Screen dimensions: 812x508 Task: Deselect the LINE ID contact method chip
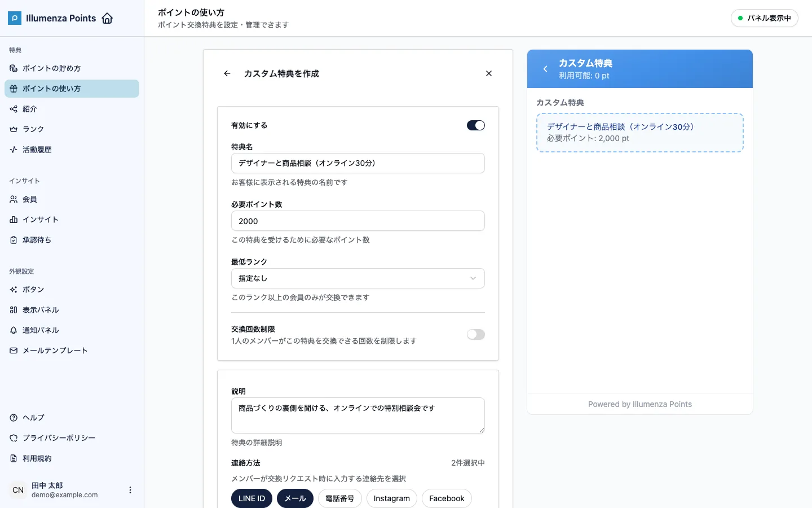[252, 498]
